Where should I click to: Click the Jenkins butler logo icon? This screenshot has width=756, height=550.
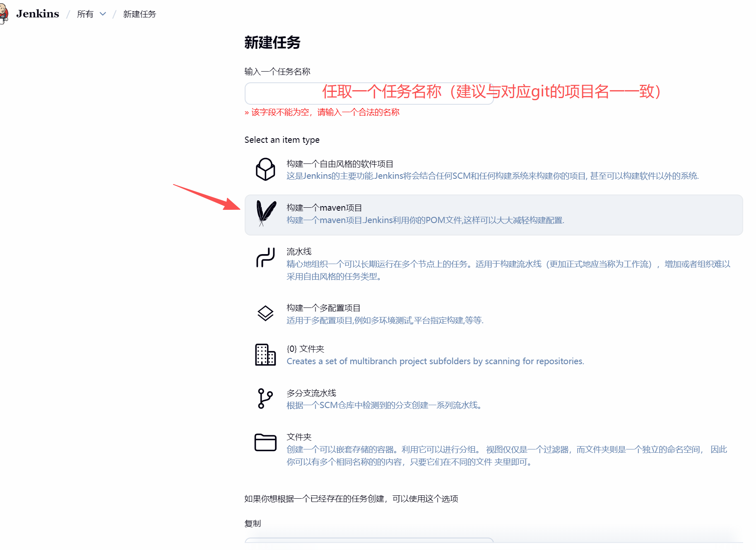4,14
